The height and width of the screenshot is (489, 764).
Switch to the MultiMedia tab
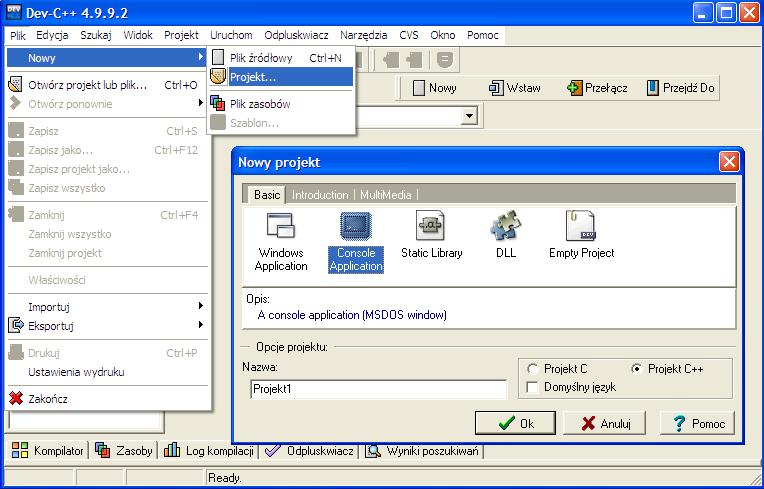tap(385, 195)
